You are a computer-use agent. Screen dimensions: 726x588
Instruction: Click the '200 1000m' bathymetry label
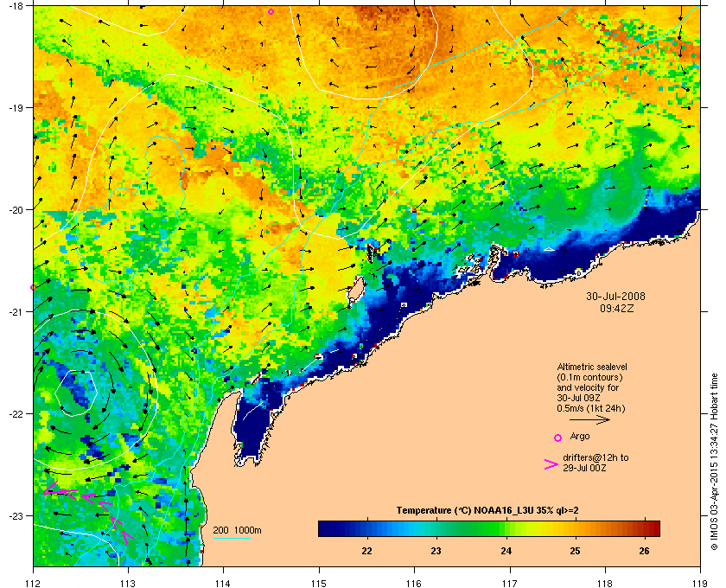coord(237,531)
